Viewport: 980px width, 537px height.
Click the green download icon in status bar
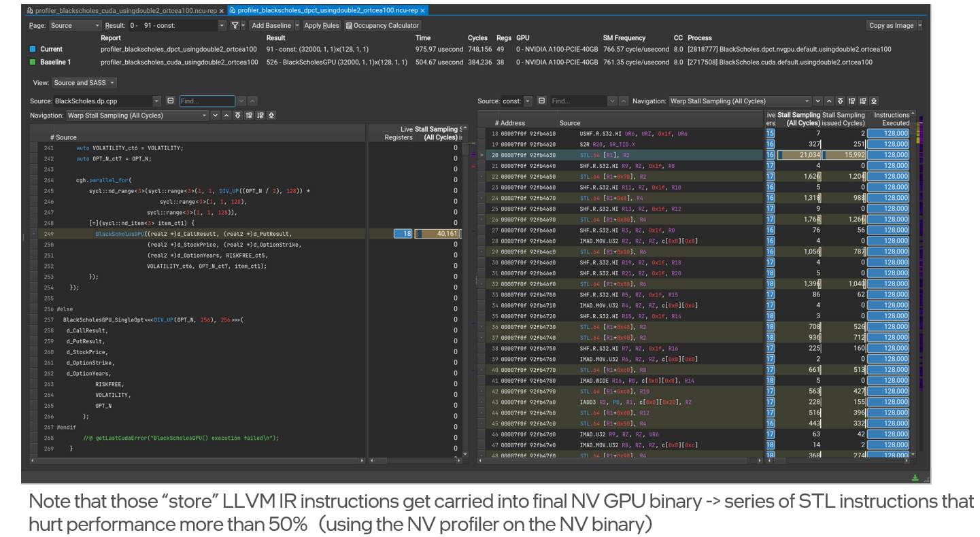(915, 478)
